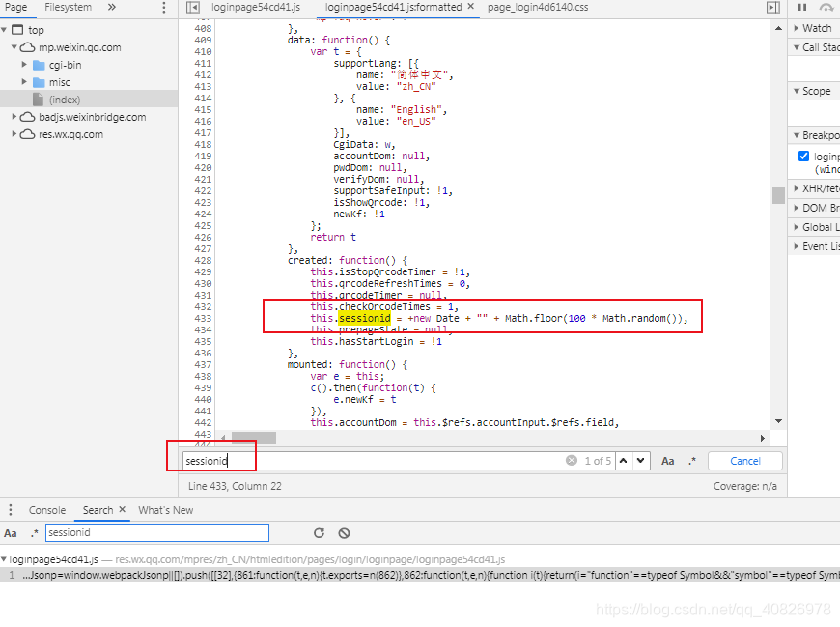Go to previous search match
This screenshot has height=627, width=840.
[623, 460]
